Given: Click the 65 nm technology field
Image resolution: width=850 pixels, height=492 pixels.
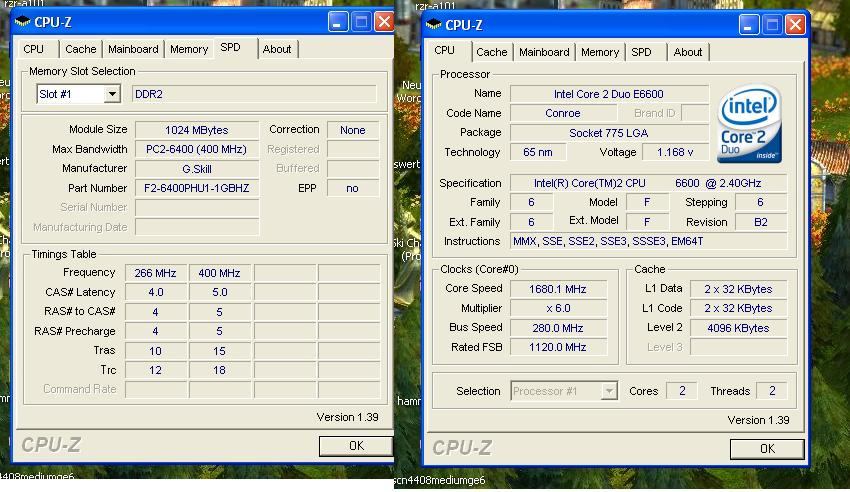Looking at the screenshot, I should (538, 152).
